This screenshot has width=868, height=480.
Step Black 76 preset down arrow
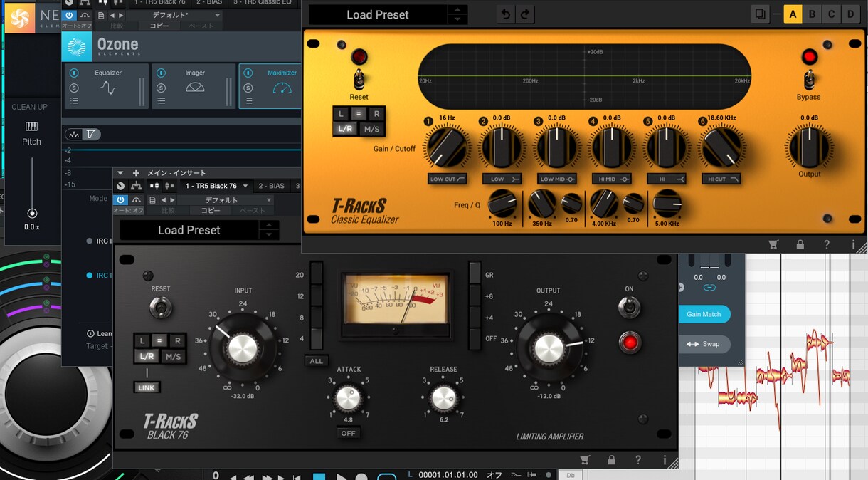pyautogui.click(x=269, y=235)
